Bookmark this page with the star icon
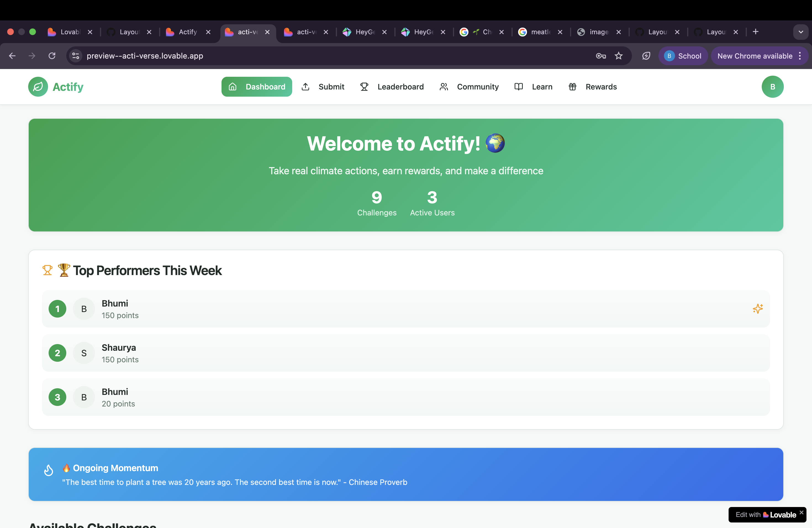Image resolution: width=812 pixels, height=528 pixels. [x=619, y=56]
